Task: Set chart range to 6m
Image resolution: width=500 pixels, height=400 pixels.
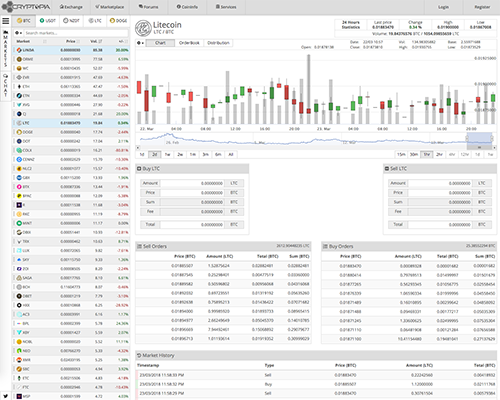Action: pos(218,154)
